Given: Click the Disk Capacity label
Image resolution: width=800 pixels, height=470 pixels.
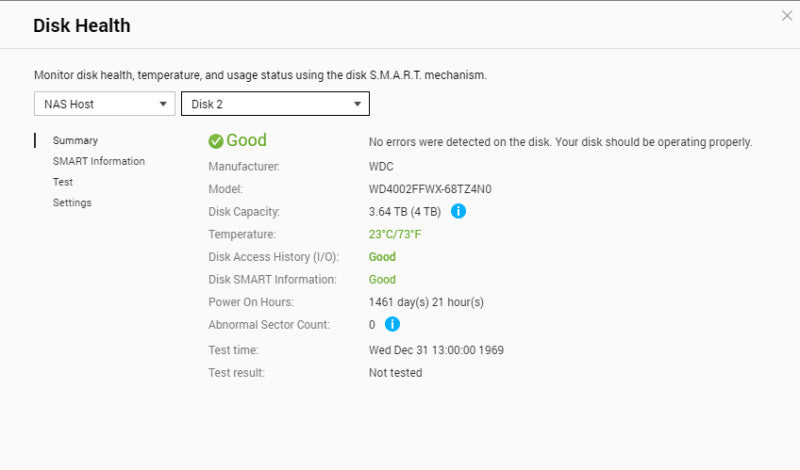Looking at the screenshot, I should pyautogui.click(x=244, y=212).
